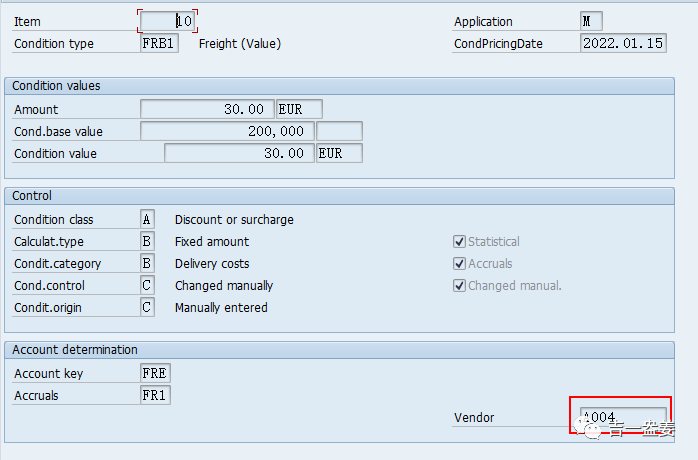Select the Condition type field FRB1
This screenshot has width=698, height=460.
(159, 43)
